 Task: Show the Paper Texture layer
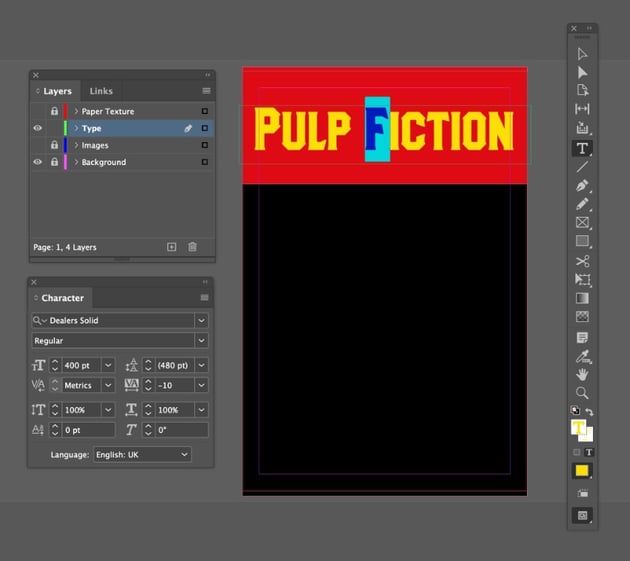coord(38,111)
